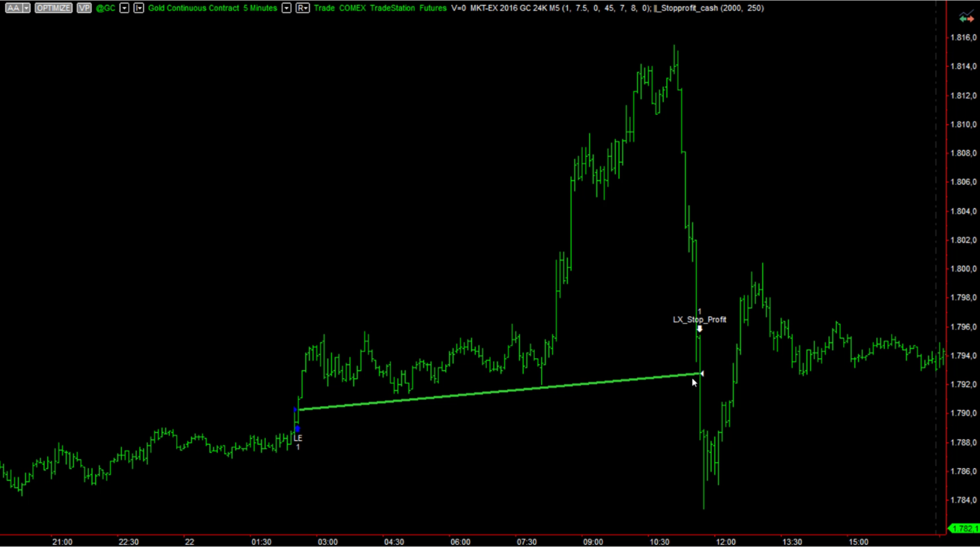The height and width of the screenshot is (547, 980).
Task: Click the AA analysis button
Action: pos(13,8)
